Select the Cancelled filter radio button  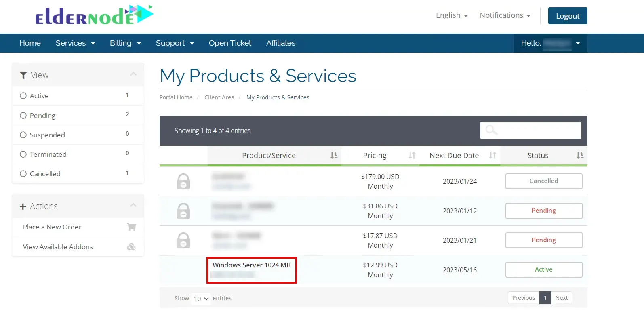click(23, 174)
